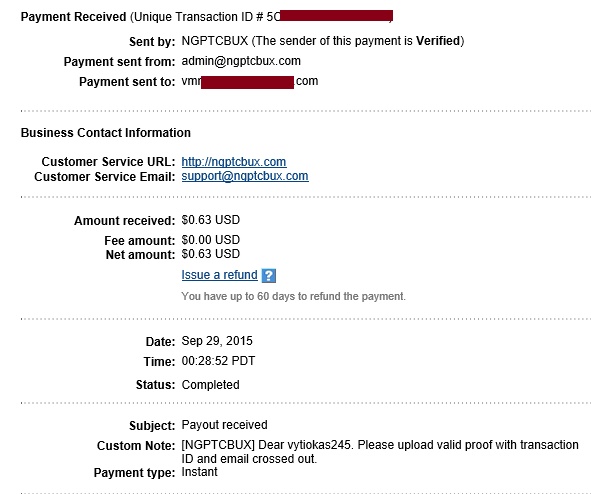Click the Payment Received heading
Image resolution: width=591 pixels, height=494 pixels.
click(x=73, y=17)
